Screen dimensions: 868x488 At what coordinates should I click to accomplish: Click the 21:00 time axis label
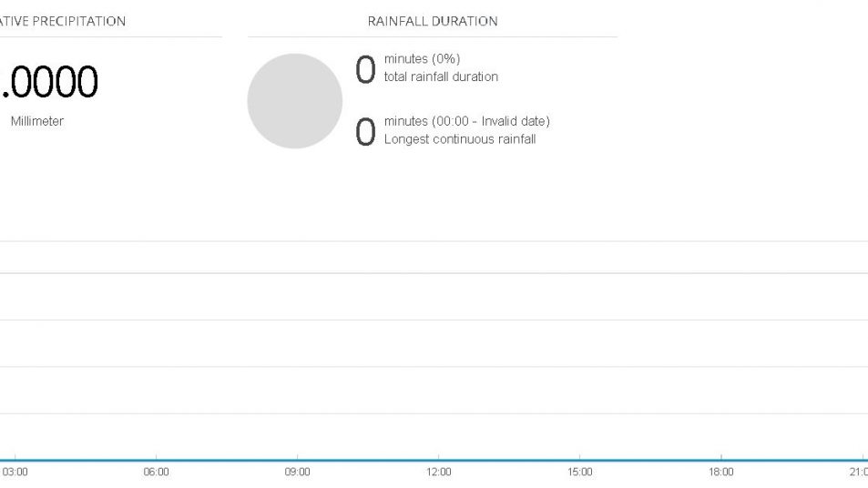[858, 473]
